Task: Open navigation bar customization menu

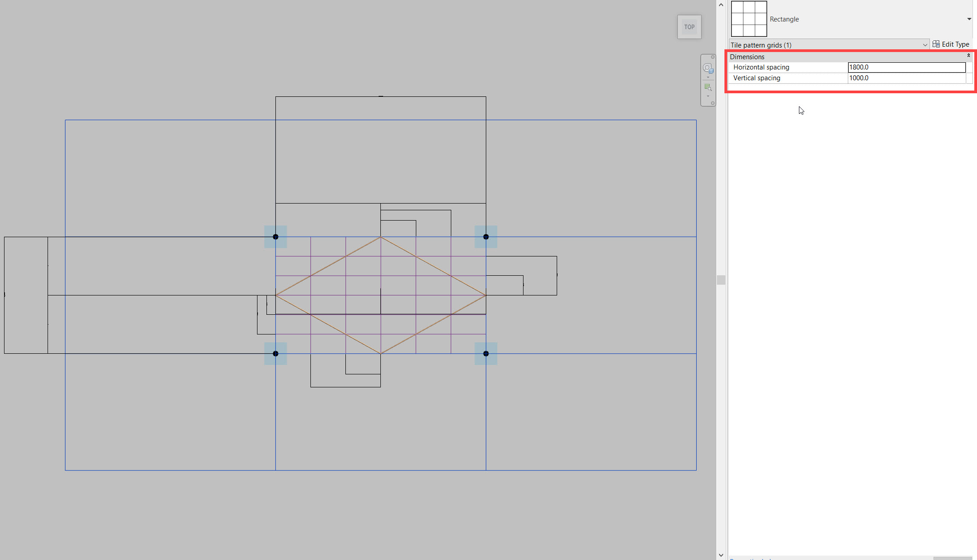Action: pos(713,103)
